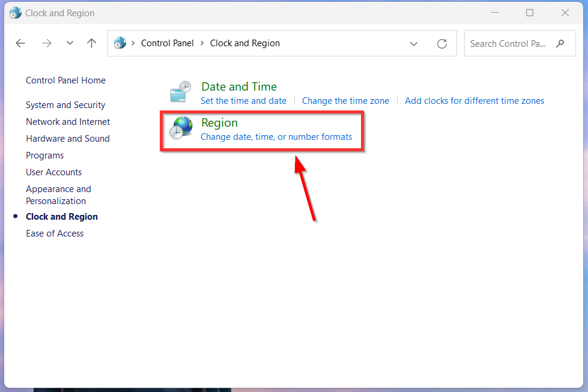Click the forward navigation arrow
The image size is (588, 392).
coord(47,43)
